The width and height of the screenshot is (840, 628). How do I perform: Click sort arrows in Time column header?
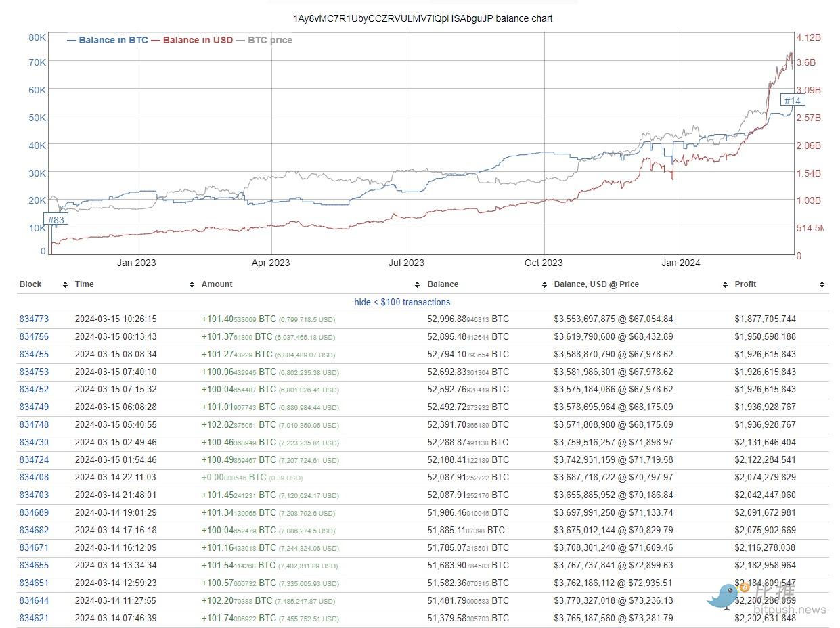point(192,285)
